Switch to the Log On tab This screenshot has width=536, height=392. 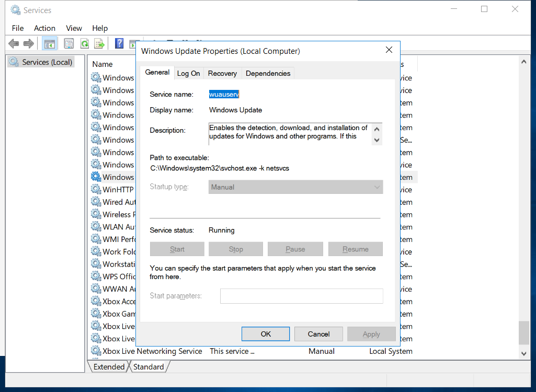tap(188, 74)
